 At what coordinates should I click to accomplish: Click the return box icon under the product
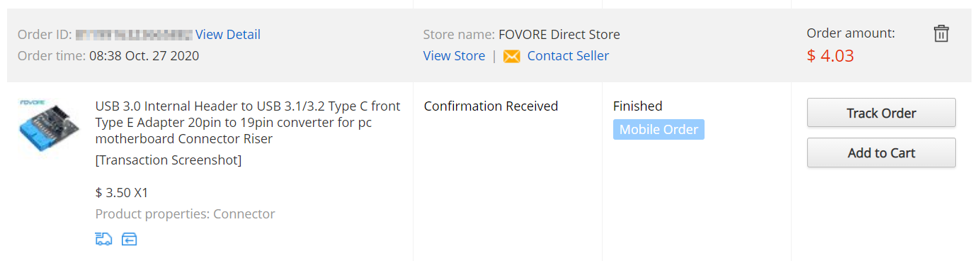(x=129, y=239)
